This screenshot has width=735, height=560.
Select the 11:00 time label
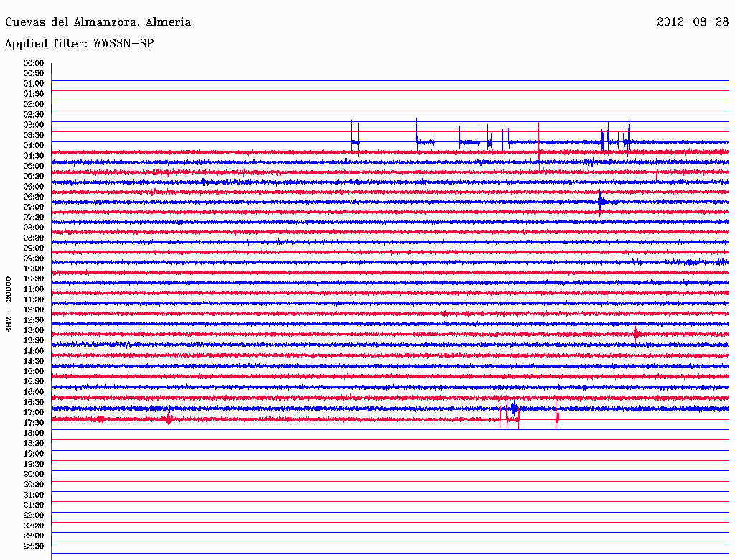[34, 289]
